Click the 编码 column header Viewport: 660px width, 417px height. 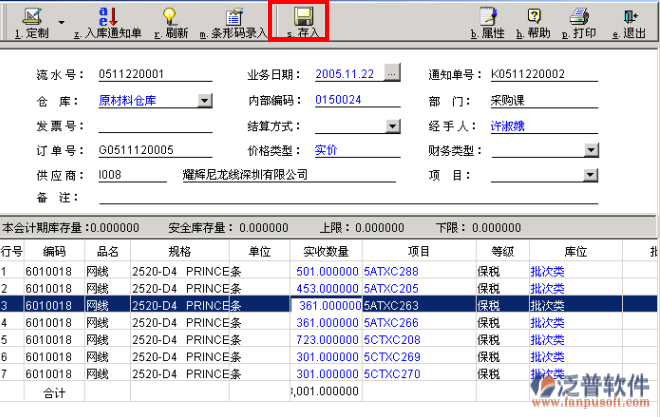coord(54,251)
